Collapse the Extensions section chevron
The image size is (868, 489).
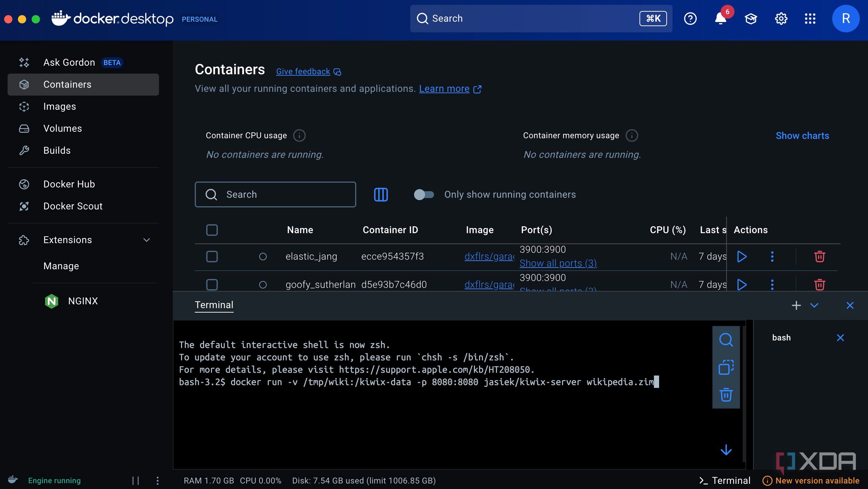[x=146, y=240]
